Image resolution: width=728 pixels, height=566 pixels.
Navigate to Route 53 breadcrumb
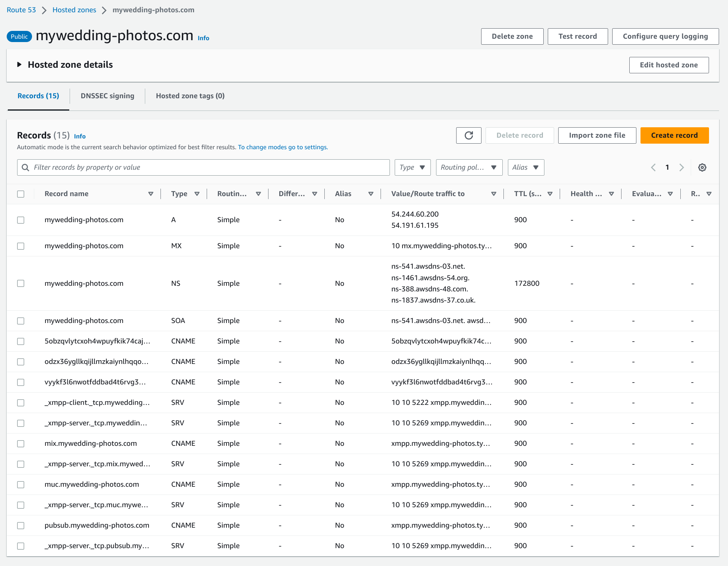pyautogui.click(x=21, y=10)
